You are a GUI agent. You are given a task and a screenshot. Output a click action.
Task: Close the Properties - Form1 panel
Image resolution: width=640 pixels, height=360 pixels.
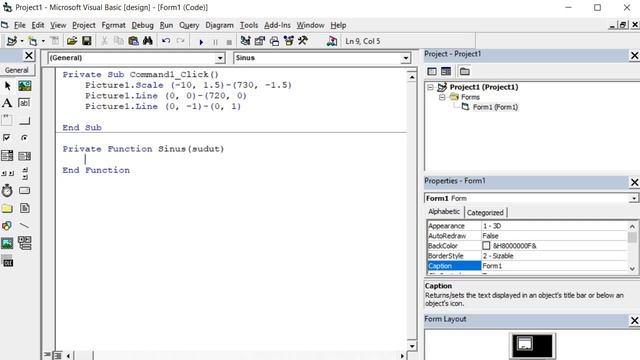634,182
